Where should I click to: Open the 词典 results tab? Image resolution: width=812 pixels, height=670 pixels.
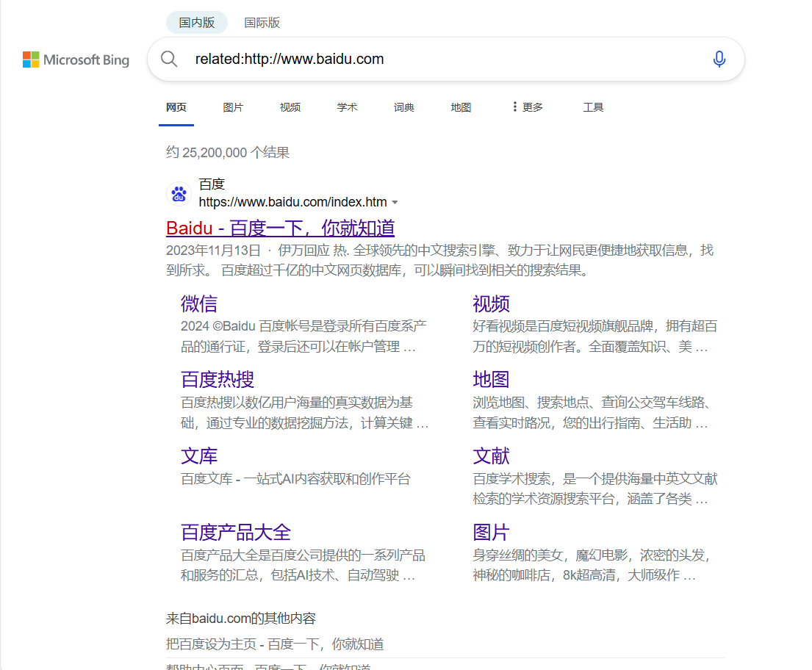click(404, 107)
